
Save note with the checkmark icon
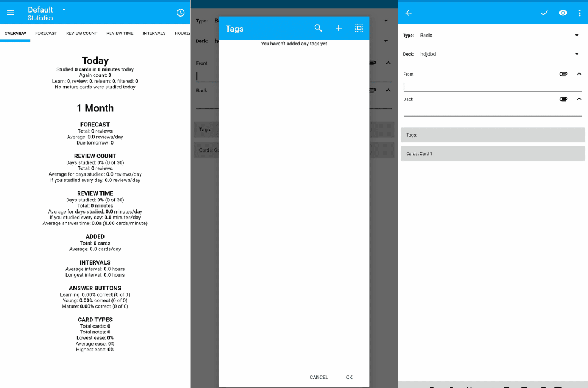coord(544,13)
